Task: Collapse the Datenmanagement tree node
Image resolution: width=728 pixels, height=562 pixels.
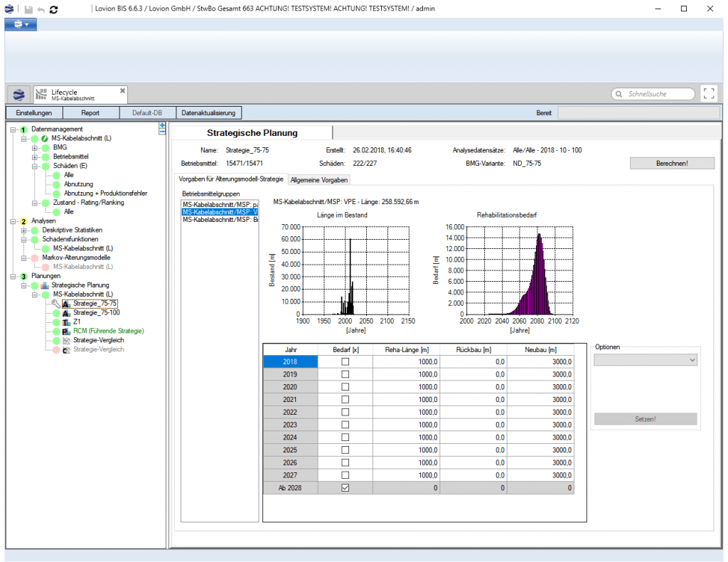Action: click(14, 129)
